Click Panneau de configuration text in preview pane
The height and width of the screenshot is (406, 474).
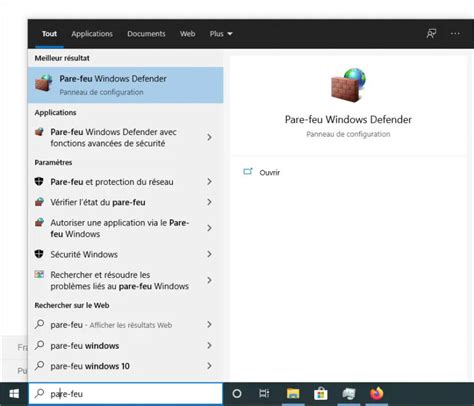pyautogui.click(x=348, y=134)
